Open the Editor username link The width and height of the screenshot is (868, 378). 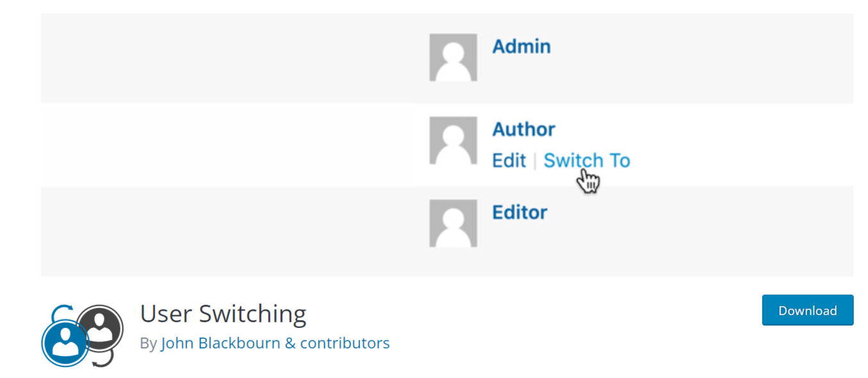(x=520, y=212)
